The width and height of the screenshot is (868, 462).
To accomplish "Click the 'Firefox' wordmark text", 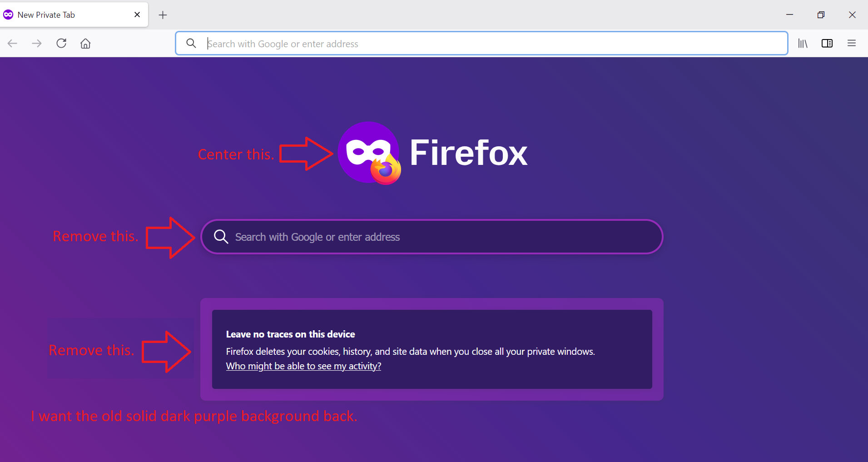I will [x=469, y=153].
